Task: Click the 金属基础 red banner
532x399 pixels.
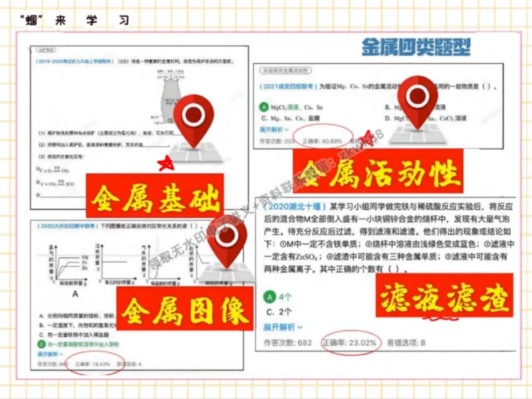Action: pos(155,196)
